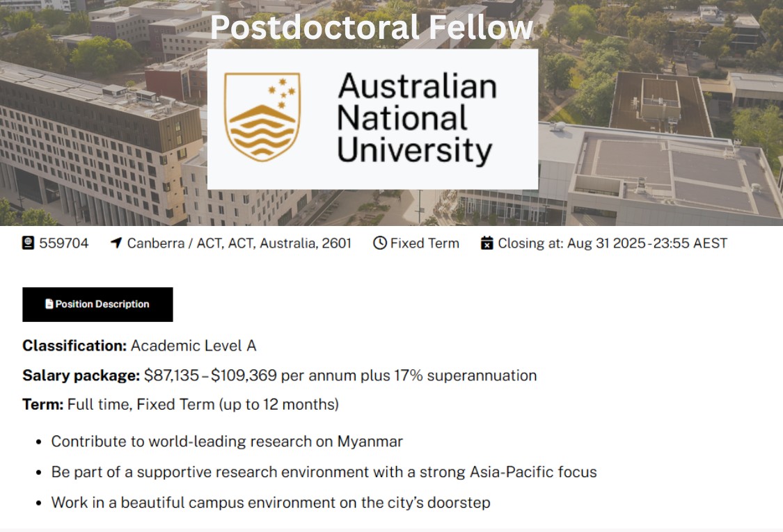Open the Position Description button
Image resolution: width=783 pixels, height=532 pixels.
tap(97, 304)
